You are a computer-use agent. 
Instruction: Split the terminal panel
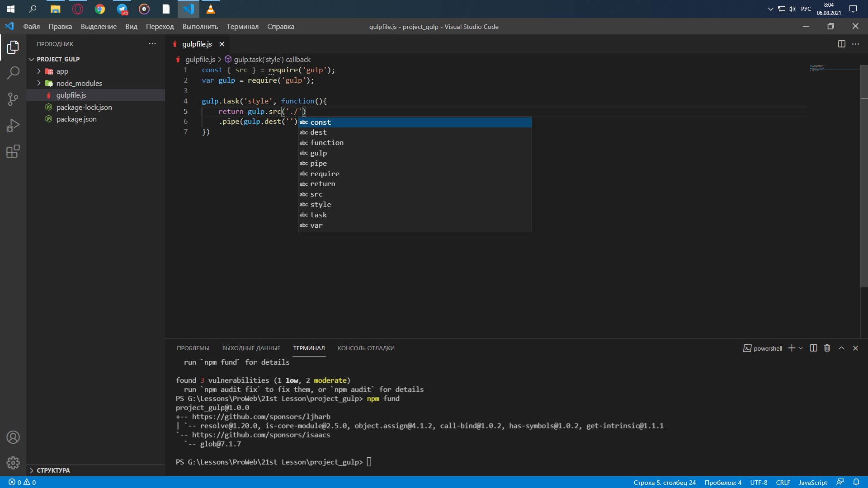coord(813,348)
